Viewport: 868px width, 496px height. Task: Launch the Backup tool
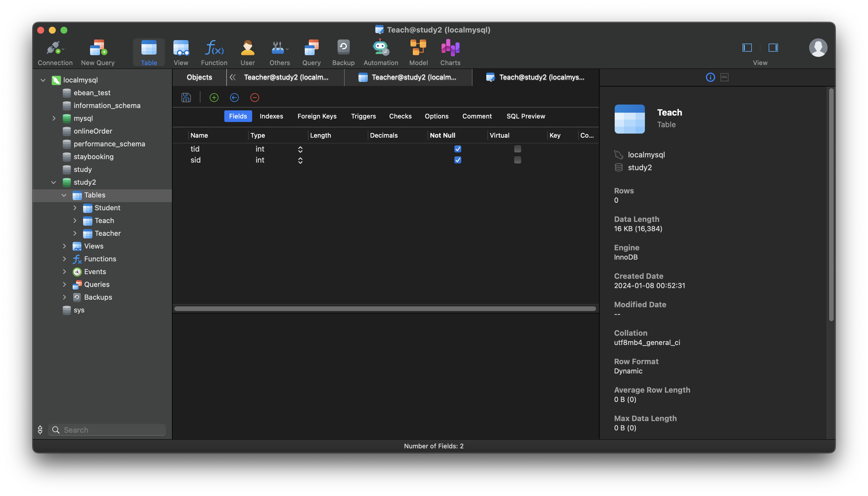coord(343,52)
